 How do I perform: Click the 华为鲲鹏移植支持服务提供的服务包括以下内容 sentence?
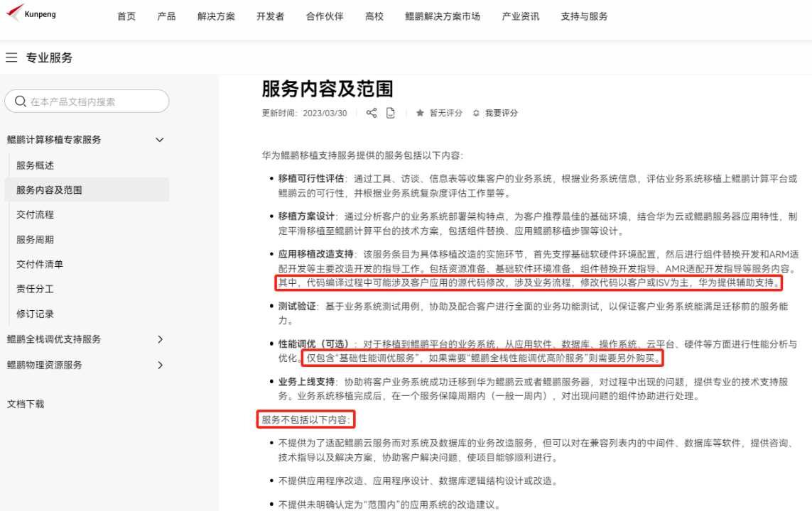tap(362, 155)
